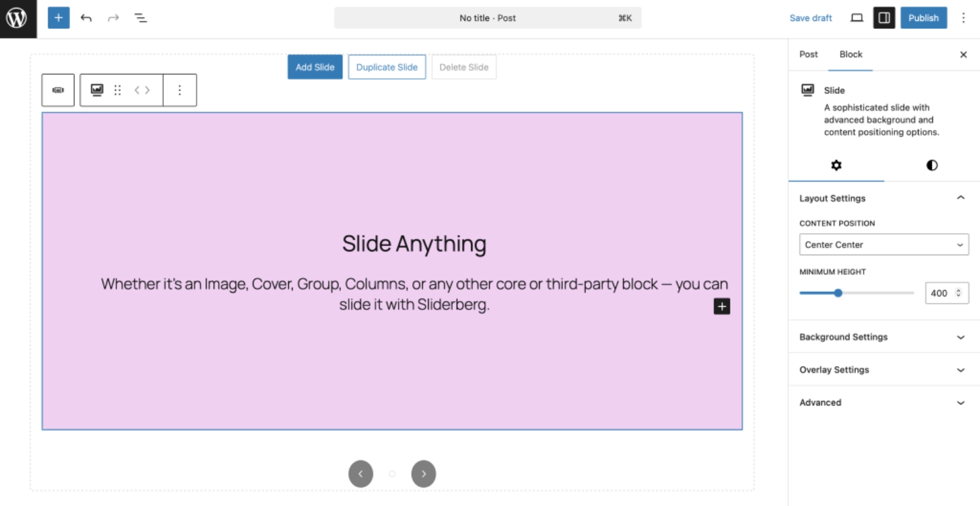Open the Content Position dropdown
Screen dimensions: 980x506
click(x=883, y=244)
